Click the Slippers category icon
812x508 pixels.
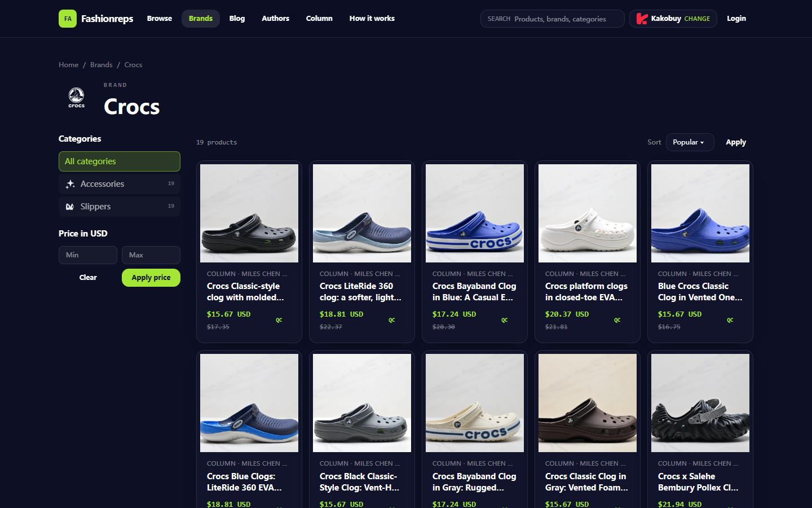70,207
